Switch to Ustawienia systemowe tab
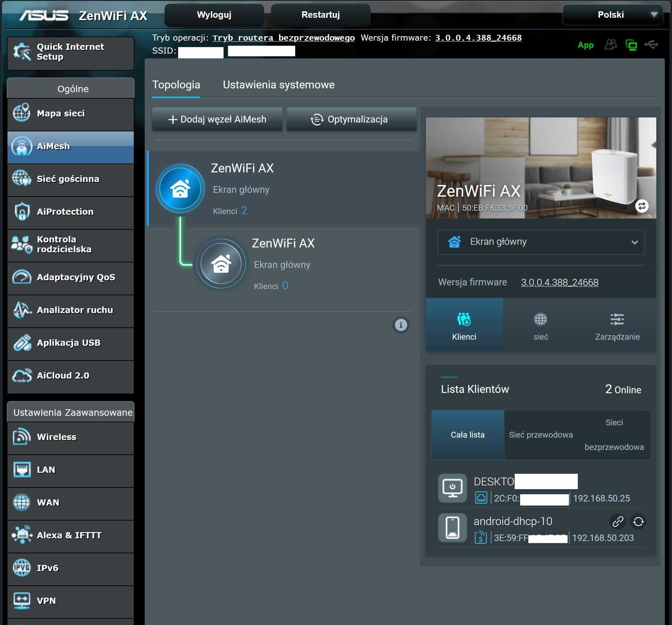 tap(279, 85)
